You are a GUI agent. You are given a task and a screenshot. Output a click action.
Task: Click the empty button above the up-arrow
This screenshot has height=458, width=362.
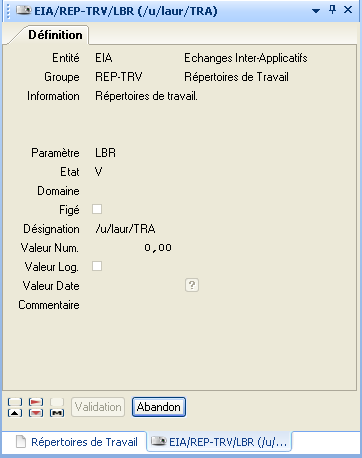15,402
